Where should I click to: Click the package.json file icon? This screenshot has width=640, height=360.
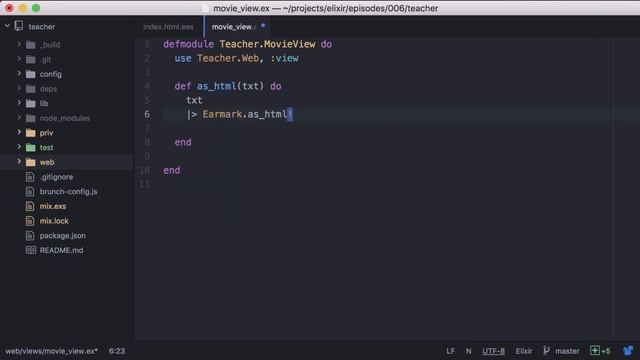point(30,236)
